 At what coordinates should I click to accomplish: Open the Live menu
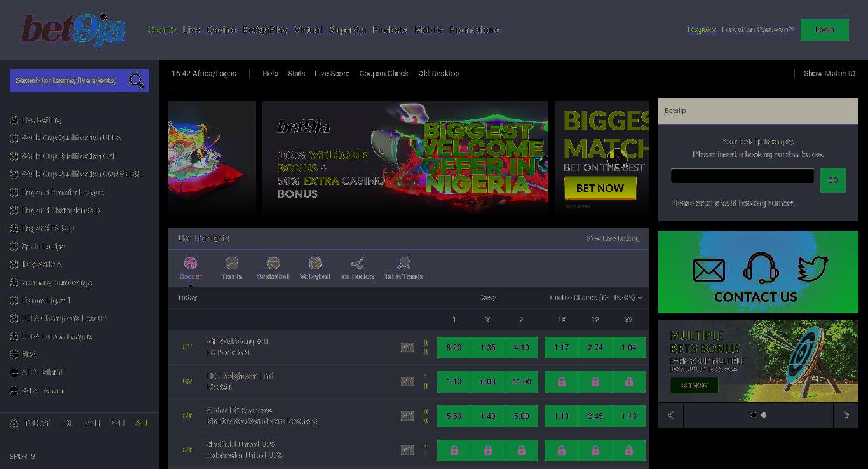191,30
